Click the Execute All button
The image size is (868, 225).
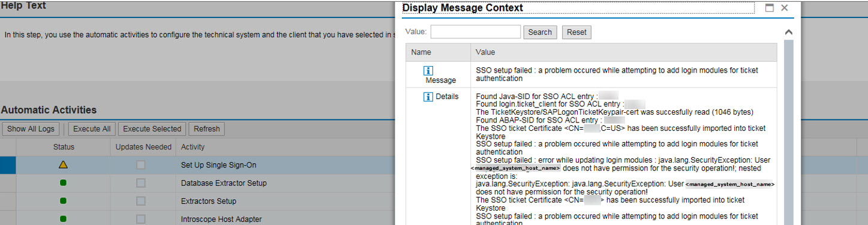coord(92,129)
